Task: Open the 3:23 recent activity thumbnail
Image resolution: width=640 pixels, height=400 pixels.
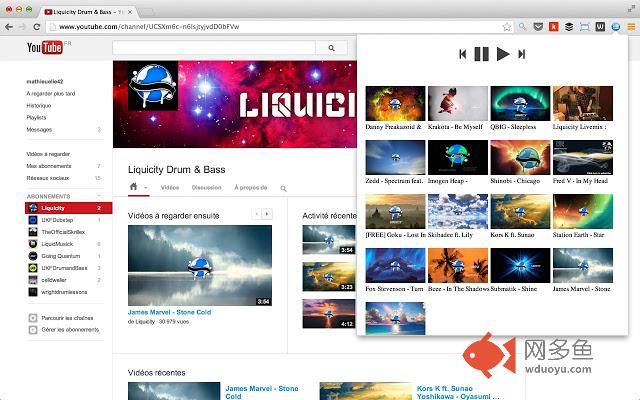Action: click(329, 276)
